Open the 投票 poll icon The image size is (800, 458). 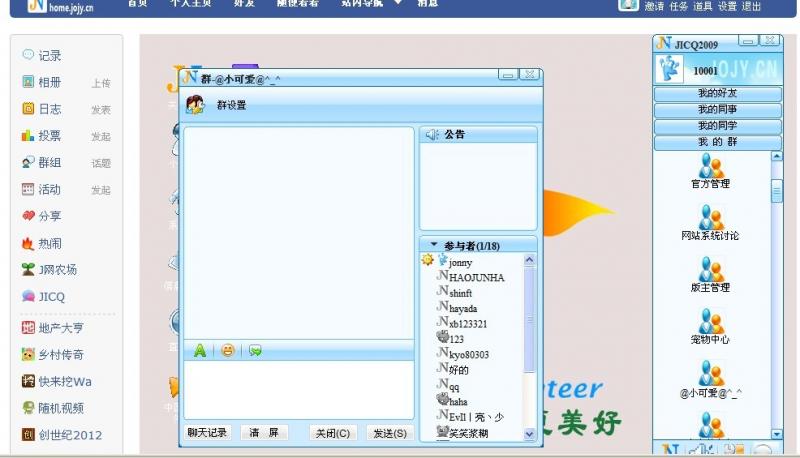click(x=28, y=136)
